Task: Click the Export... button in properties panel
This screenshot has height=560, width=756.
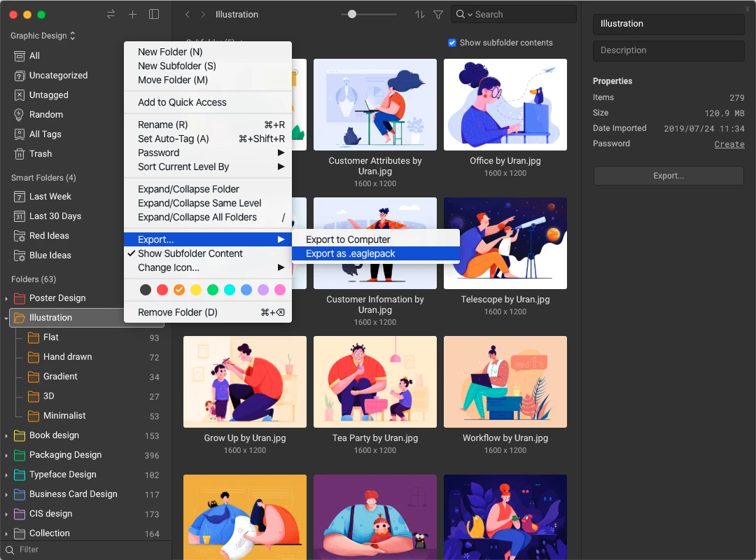Action: [x=668, y=176]
